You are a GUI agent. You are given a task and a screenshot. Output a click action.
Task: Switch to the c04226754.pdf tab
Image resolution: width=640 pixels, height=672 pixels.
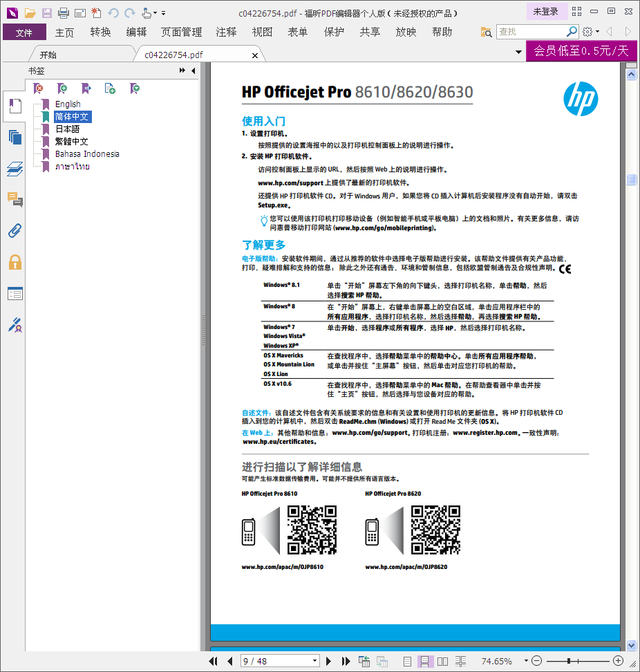[x=173, y=55]
